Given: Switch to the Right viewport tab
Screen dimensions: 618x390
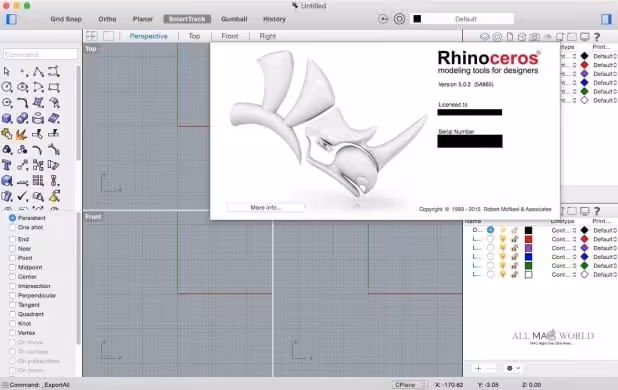Looking at the screenshot, I should [x=268, y=36].
